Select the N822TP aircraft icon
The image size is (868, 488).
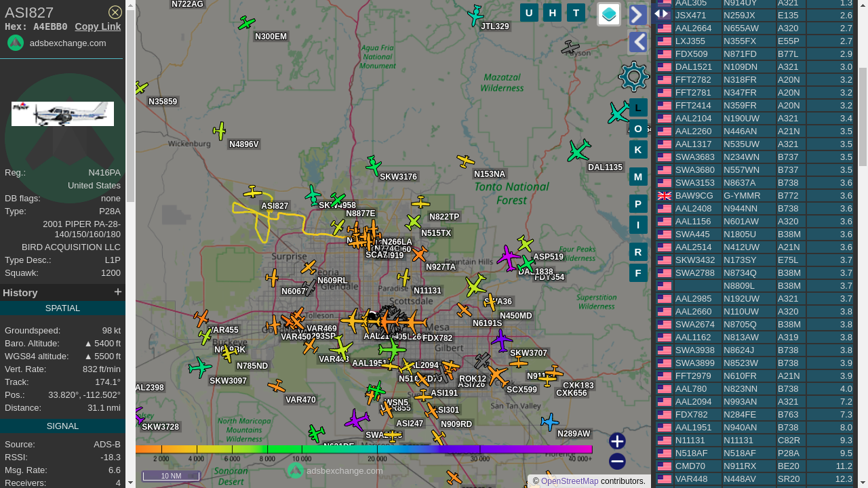(x=420, y=203)
